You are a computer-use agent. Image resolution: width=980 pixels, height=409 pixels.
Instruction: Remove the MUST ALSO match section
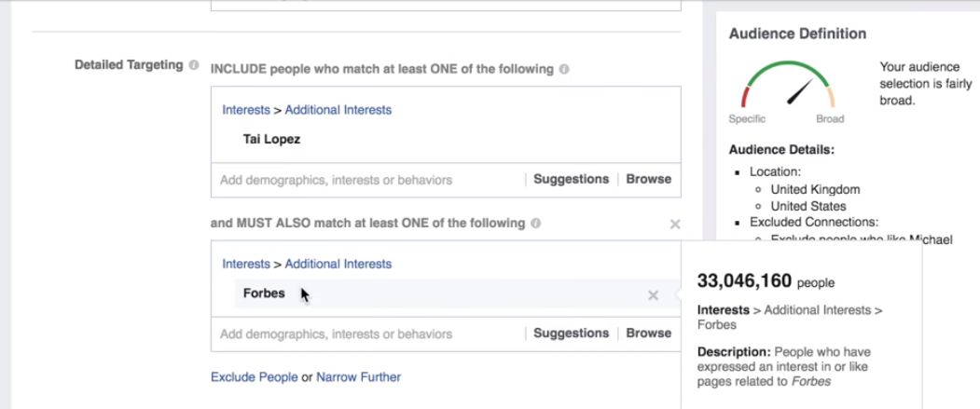(x=675, y=225)
